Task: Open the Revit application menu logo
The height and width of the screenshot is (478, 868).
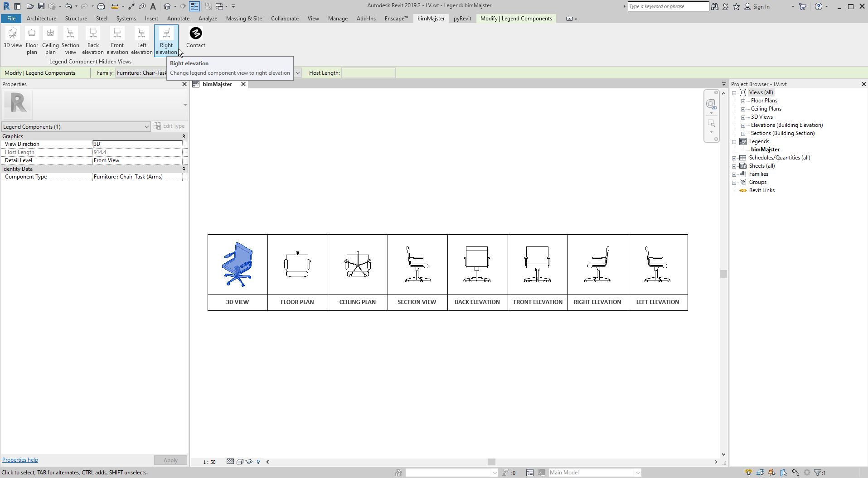Action: (6, 6)
